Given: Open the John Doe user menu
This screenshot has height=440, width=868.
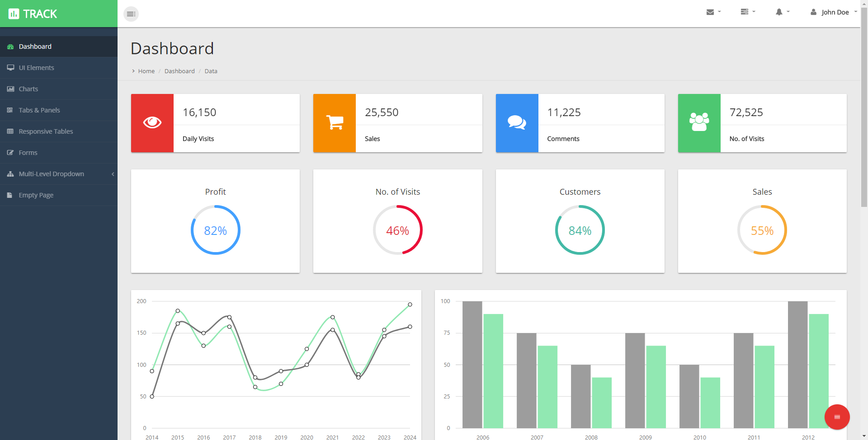Looking at the screenshot, I should tap(834, 12).
